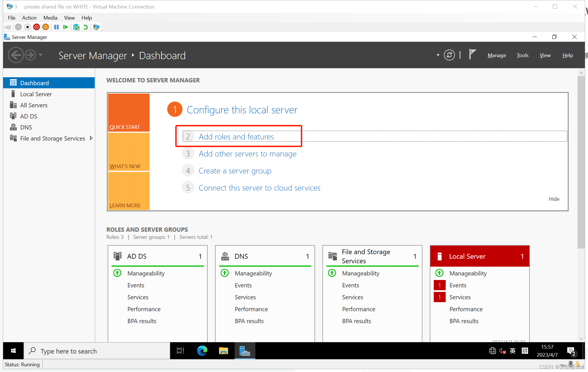Open the navigation history dropdown arrow
The width and height of the screenshot is (588, 372).
click(41, 55)
